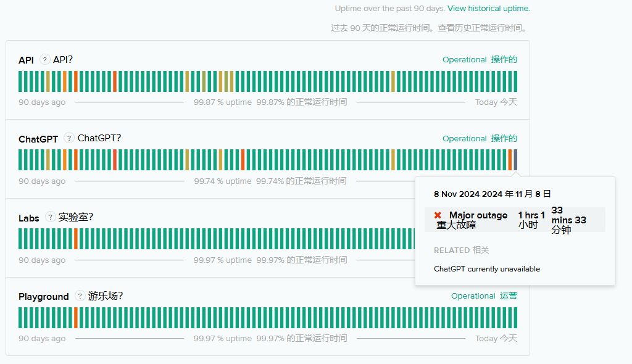Open the View historical uptime link

click(x=488, y=9)
